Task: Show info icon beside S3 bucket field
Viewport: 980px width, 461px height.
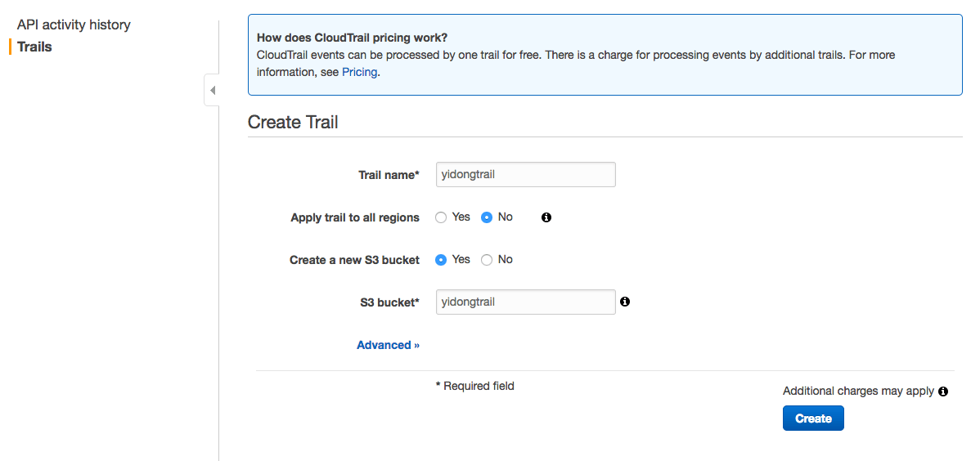Action: pyautogui.click(x=625, y=302)
